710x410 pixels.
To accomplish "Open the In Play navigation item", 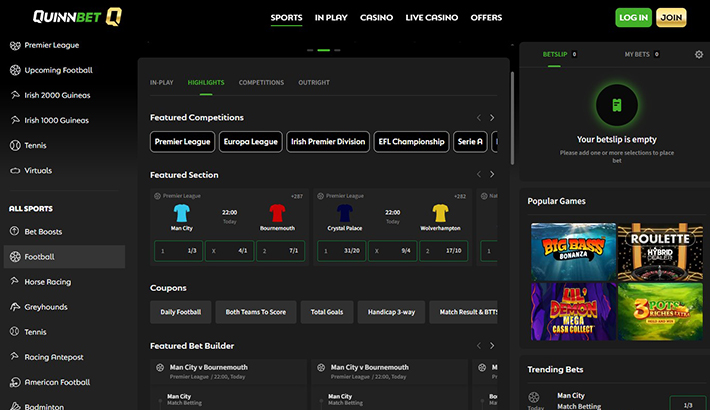I will click(331, 18).
